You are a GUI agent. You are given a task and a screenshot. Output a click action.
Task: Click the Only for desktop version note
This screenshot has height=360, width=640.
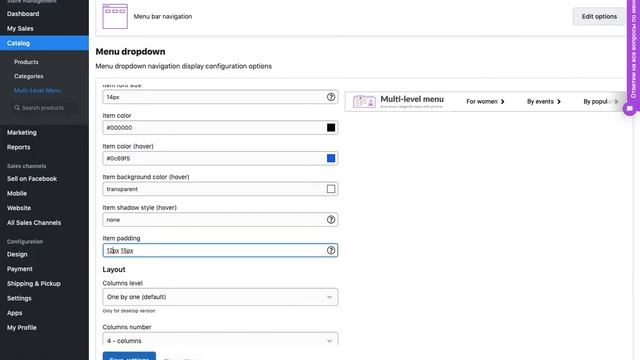(x=129, y=311)
